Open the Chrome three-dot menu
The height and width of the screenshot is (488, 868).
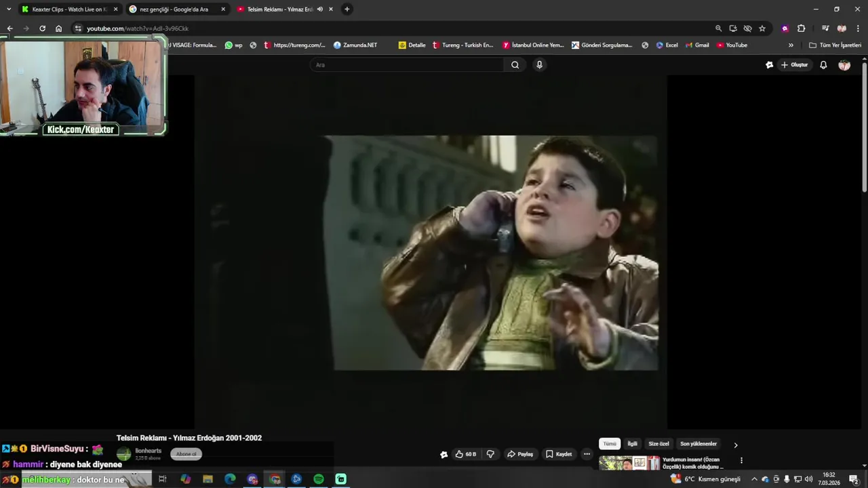[859, 28]
